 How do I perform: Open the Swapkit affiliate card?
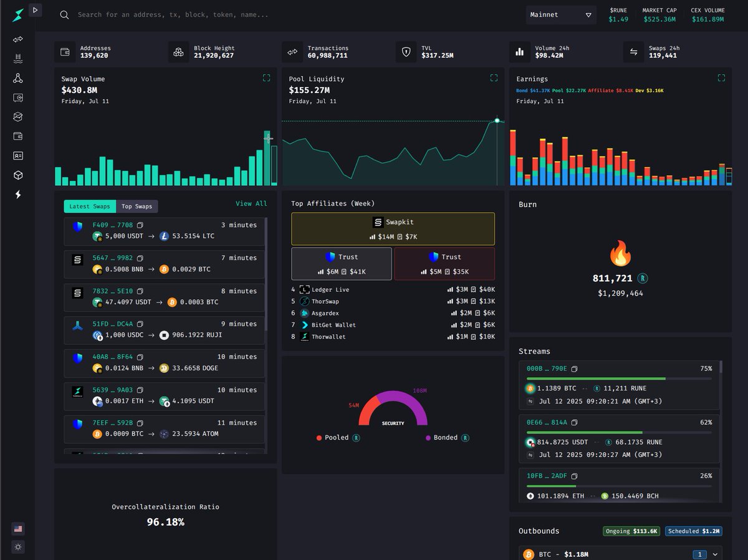[393, 228]
